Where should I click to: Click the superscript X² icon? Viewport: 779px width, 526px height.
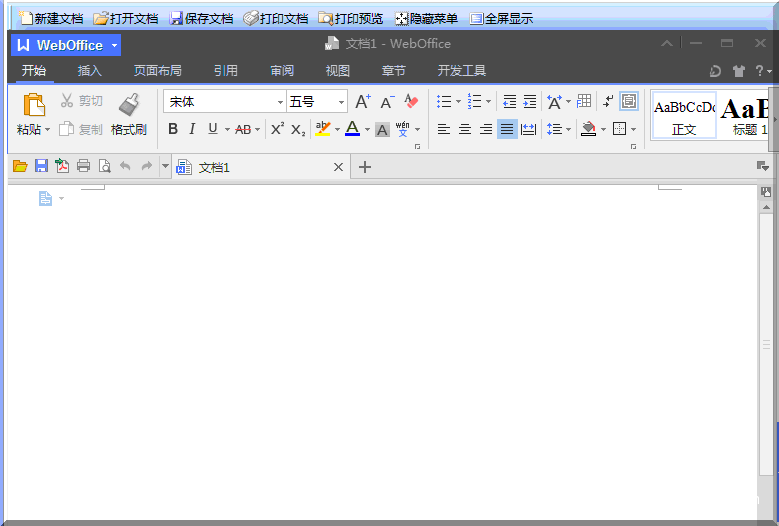point(277,129)
